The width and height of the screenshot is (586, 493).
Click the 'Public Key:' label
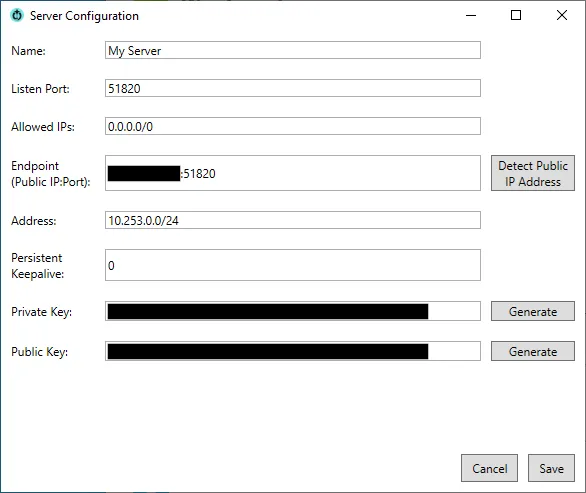click(x=40, y=352)
